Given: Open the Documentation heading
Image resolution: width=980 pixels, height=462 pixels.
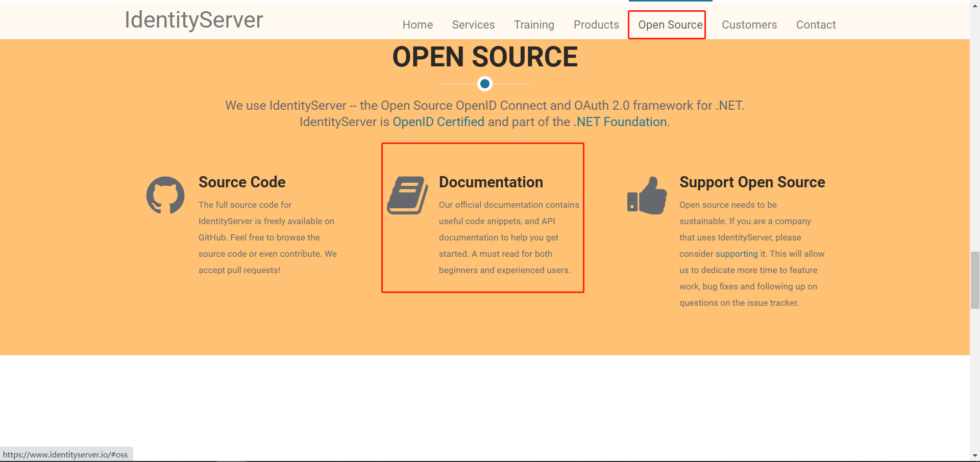Looking at the screenshot, I should pyautogui.click(x=491, y=182).
